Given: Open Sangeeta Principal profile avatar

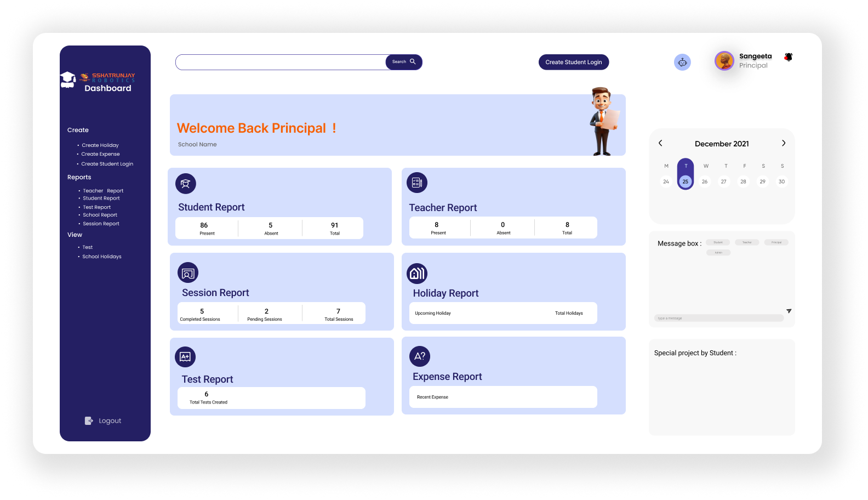Looking at the screenshot, I should (x=724, y=61).
